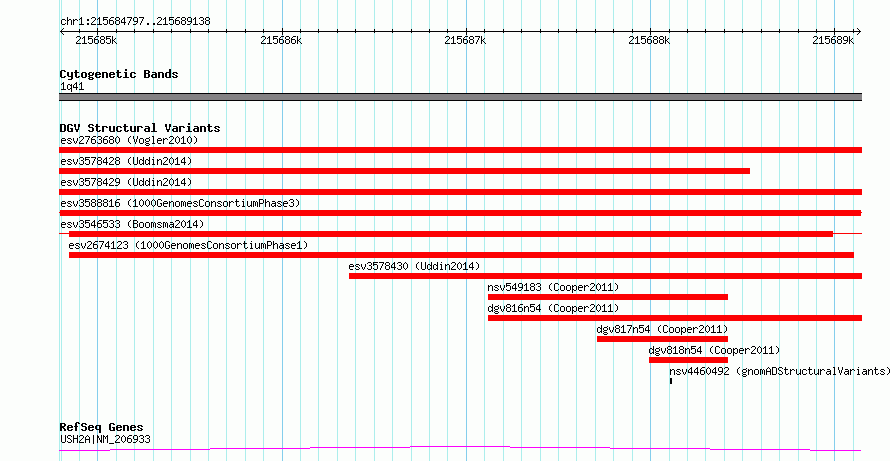Click the ruler's right arrow end
Screen dimensions: 890x461
tap(859, 32)
